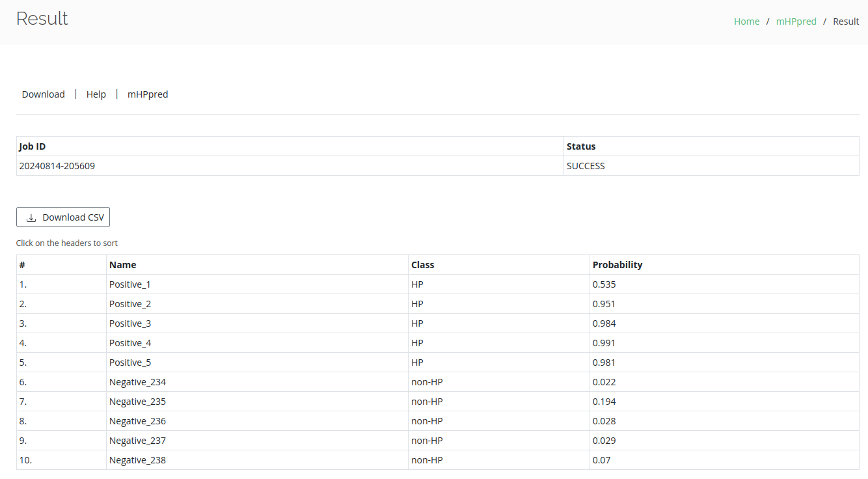Sort by the # index header

coord(22,265)
